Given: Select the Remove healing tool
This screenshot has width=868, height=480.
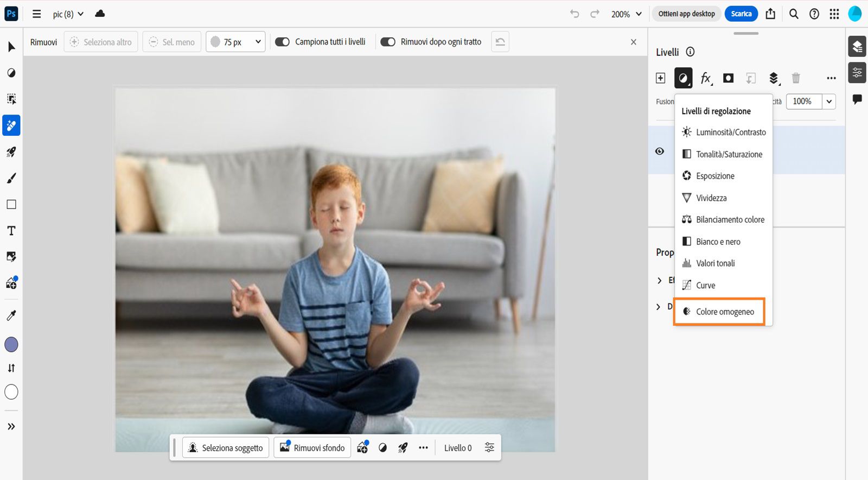Looking at the screenshot, I should pyautogui.click(x=11, y=125).
